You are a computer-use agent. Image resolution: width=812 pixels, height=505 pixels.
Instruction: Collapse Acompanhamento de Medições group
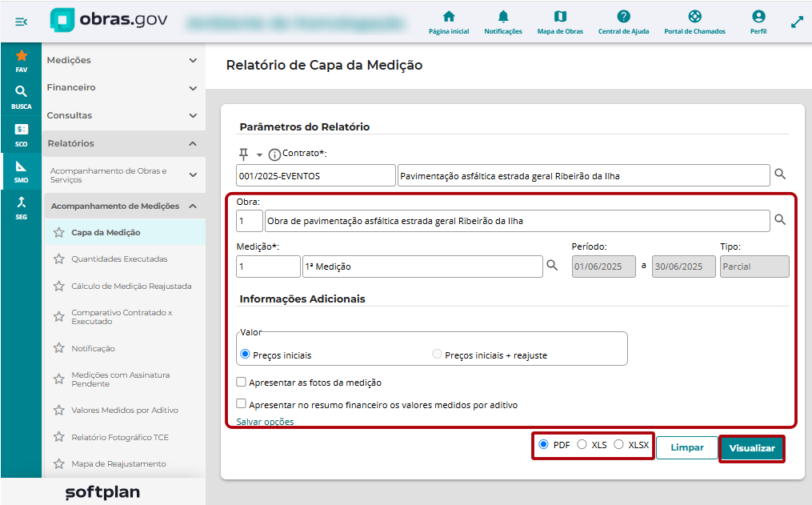[124, 206]
